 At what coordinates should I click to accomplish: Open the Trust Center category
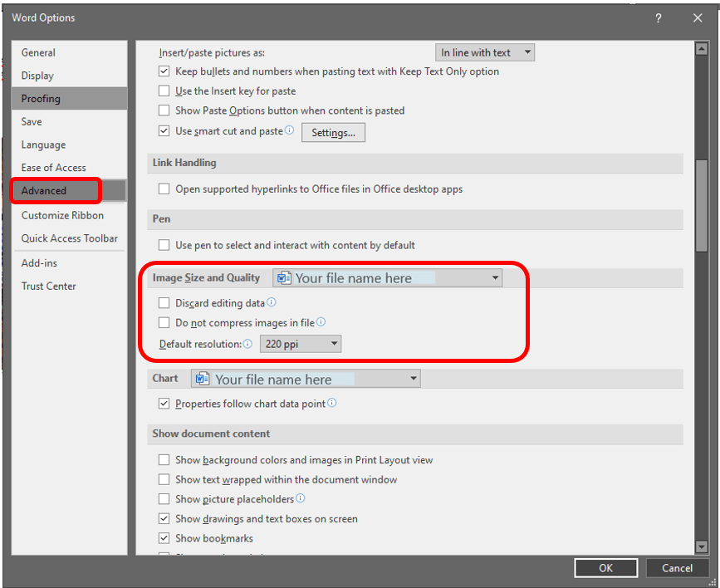pos(48,286)
